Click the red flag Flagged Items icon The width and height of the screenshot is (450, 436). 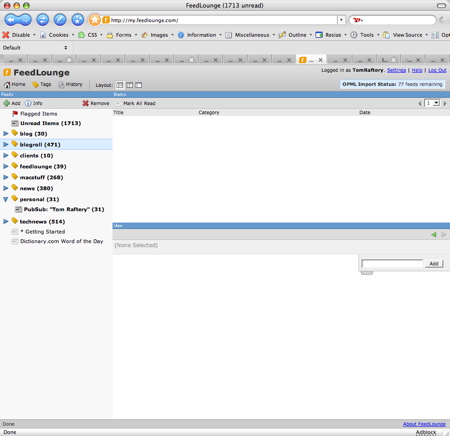(x=15, y=114)
